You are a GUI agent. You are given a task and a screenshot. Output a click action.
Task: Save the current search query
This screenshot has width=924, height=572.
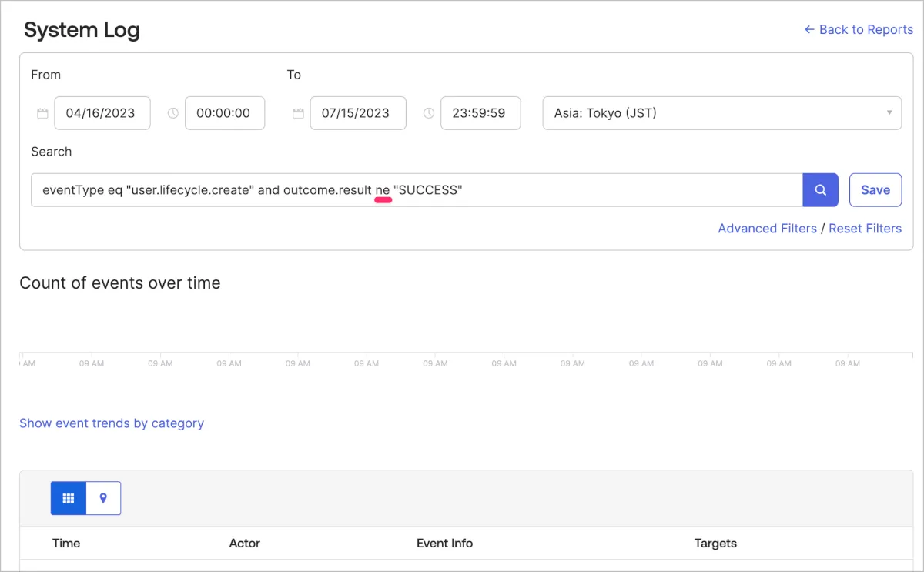point(875,190)
